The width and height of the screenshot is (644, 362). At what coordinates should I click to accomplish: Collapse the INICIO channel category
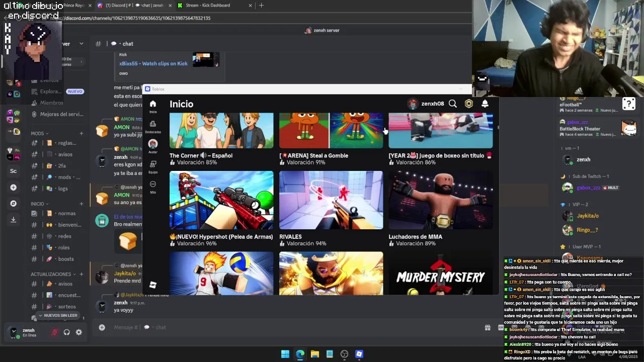(40, 204)
